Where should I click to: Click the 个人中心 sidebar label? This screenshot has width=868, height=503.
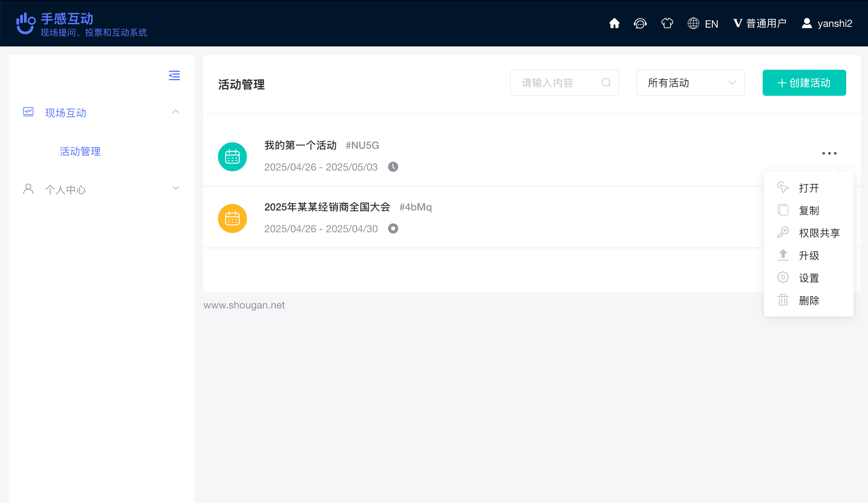coord(66,190)
